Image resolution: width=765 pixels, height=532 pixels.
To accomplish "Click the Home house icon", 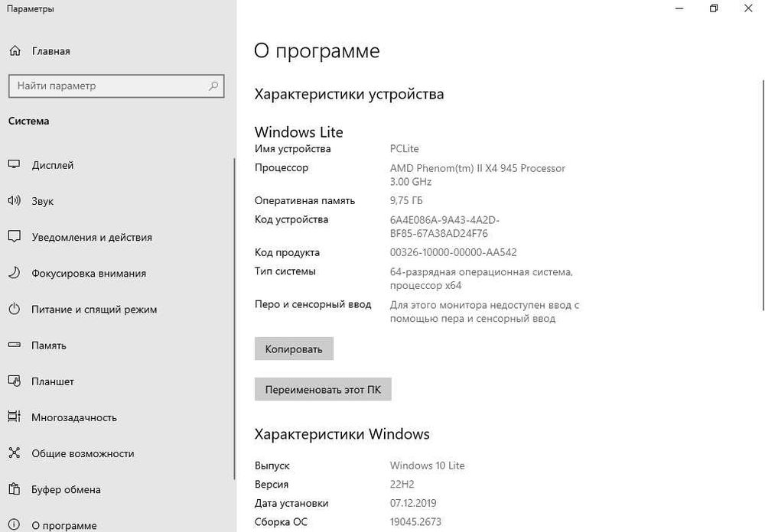I will click(x=15, y=50).
